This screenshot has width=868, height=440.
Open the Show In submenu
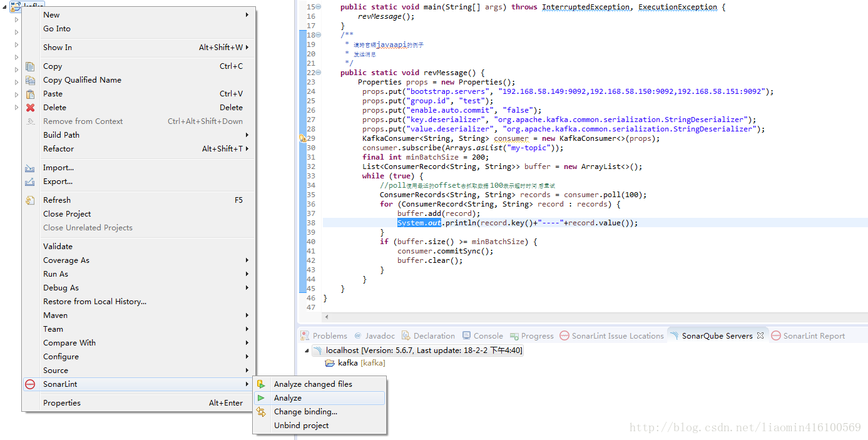coord(140,48)
